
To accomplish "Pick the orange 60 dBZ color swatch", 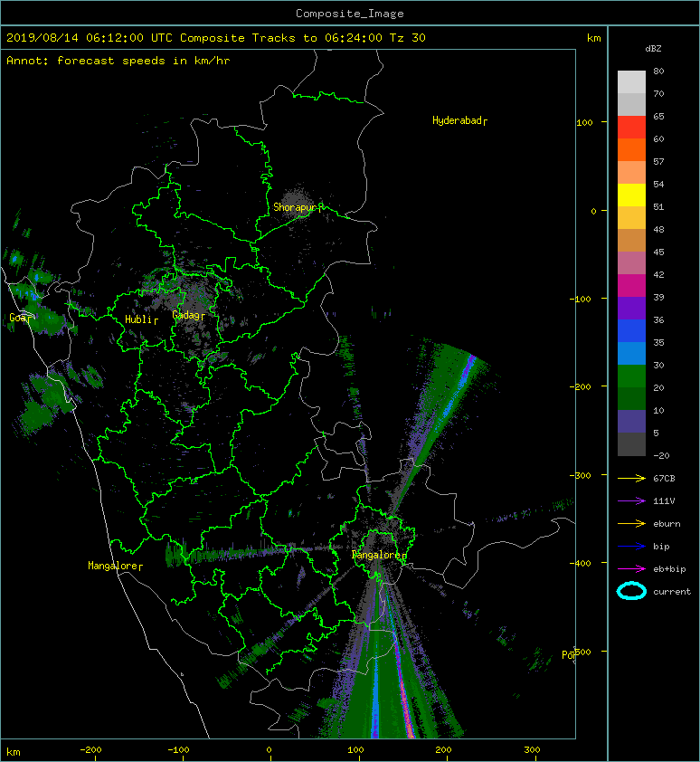I will click(631, 149).
